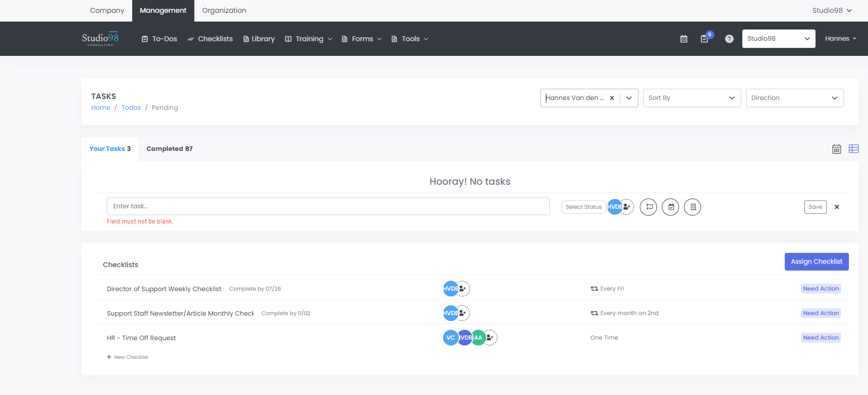This screenshot has height=395, width=868.
Task: Clear the Hannes Van den user filter
Action: click(x=612, y=98)
